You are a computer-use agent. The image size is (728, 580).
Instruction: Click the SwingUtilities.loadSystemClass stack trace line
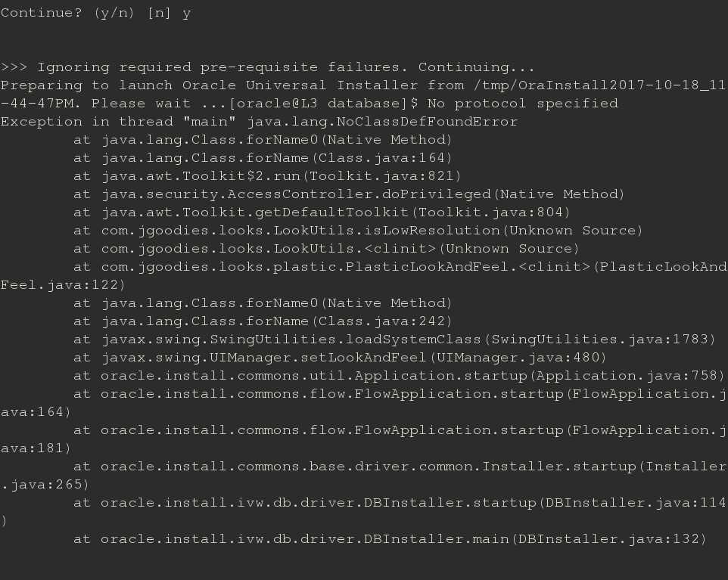394,340
